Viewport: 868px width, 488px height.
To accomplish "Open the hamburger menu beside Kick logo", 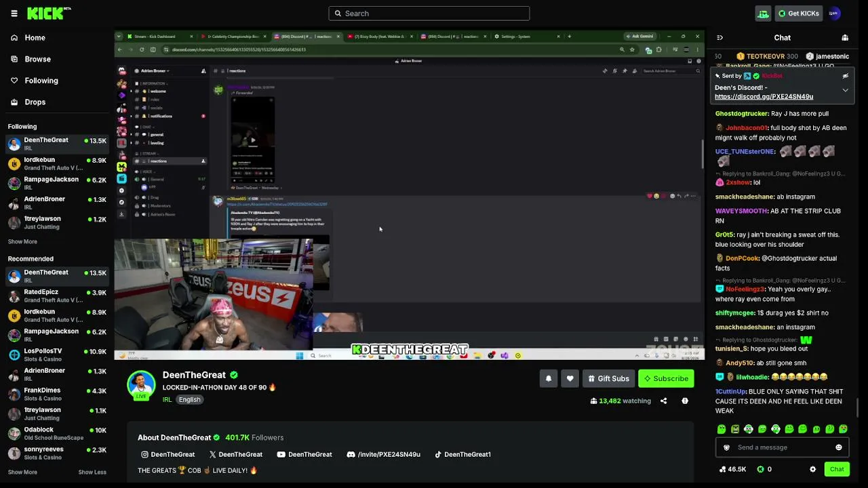I will click(x=14, y=14).
